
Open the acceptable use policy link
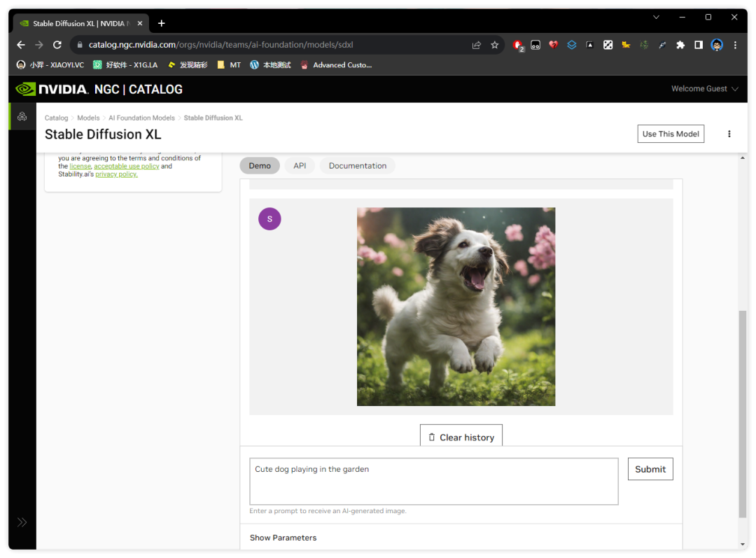127,167
